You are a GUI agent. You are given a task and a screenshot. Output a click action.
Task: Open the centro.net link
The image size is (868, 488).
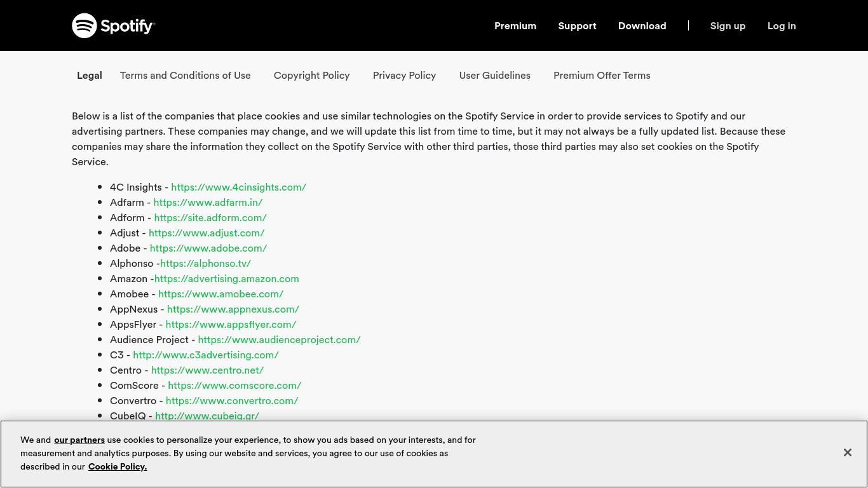[207, 370]
